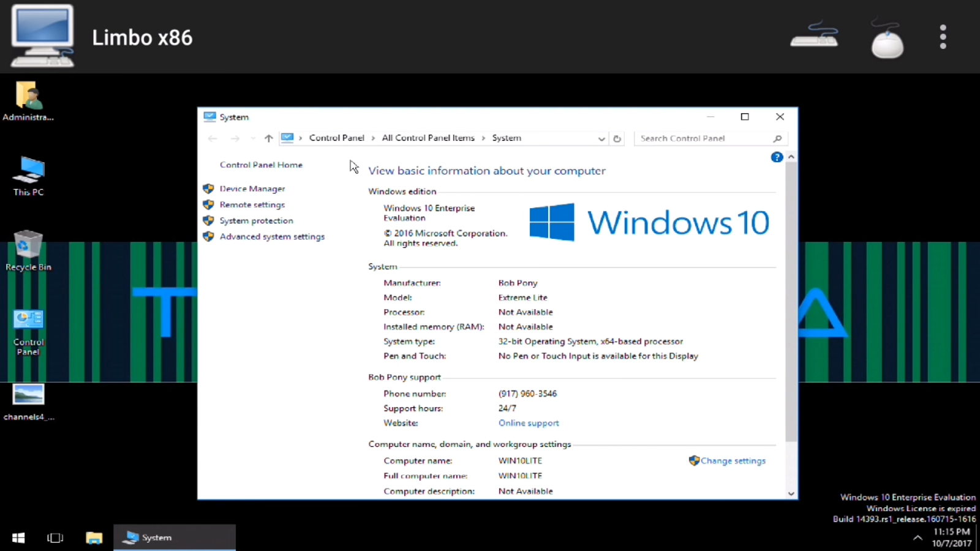Click the Limbo x86 computer logo

click(42, 36)
